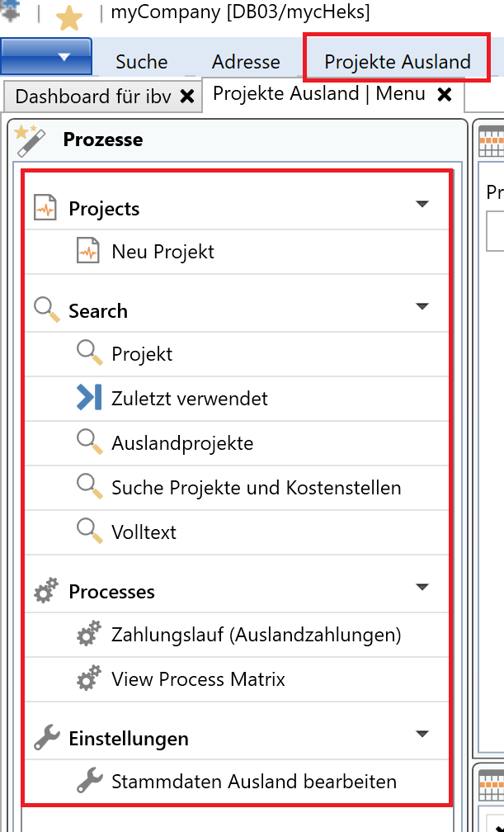
Task: Switch to the Projekte Ausland ribbon tab
Action: click(x=397, y=62)
